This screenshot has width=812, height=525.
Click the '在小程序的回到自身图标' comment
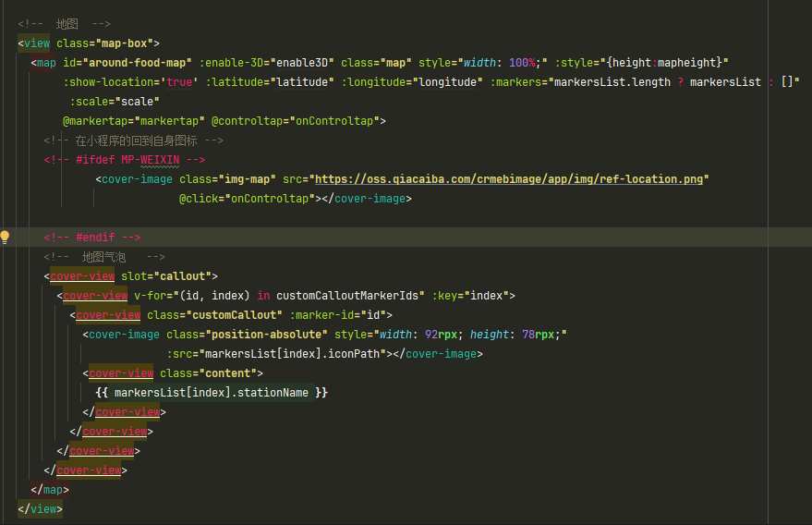(134, 140)
